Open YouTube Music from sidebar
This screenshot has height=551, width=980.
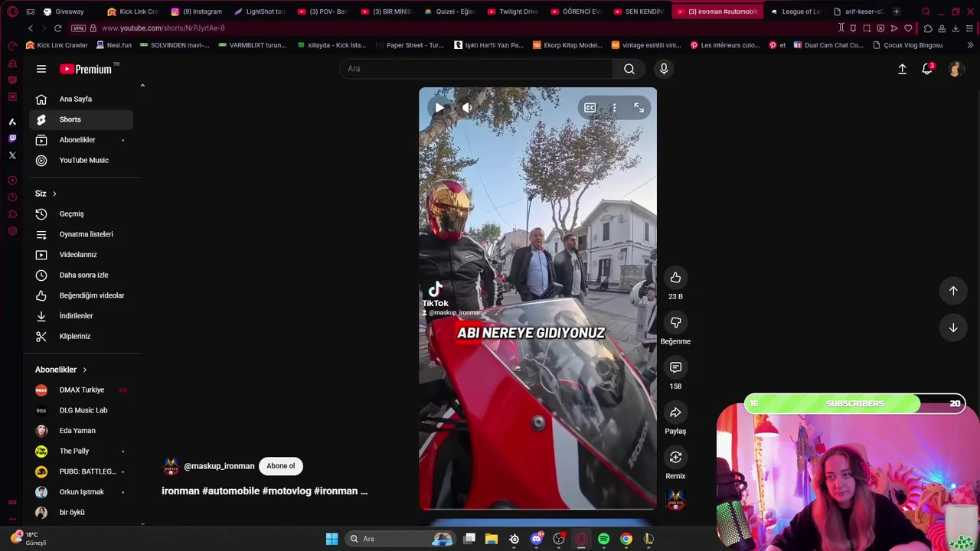pyautogui.click(x=81, y=160)
